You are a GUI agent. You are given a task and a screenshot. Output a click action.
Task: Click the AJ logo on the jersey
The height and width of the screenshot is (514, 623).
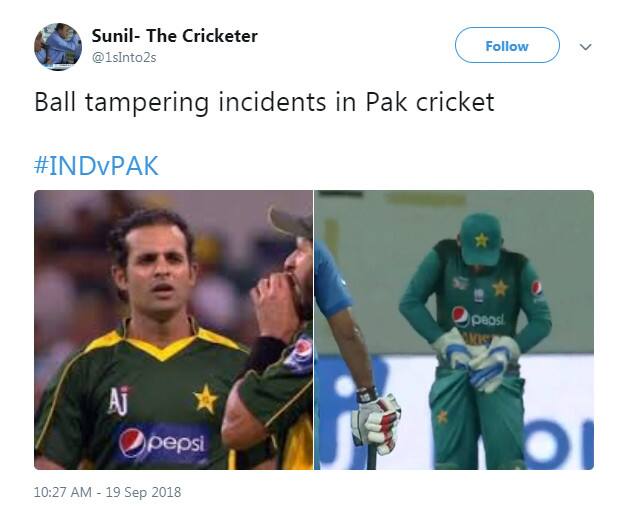[x=119, y=400]
